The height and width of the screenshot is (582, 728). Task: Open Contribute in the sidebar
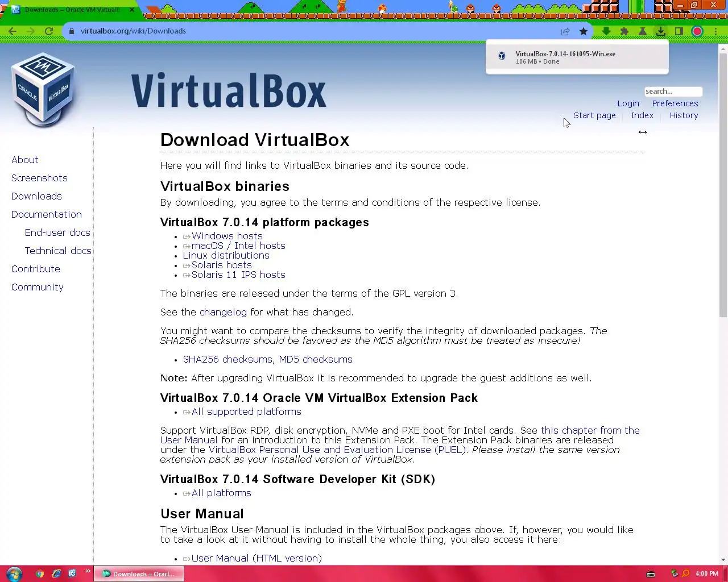(36, 269)
